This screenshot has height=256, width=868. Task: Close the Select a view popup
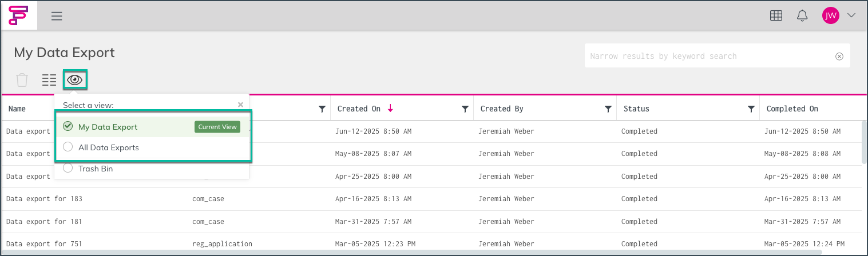[240, 105]
